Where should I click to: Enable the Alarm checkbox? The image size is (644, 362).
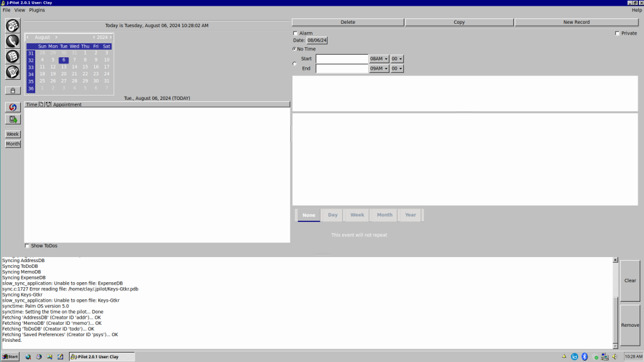[x=296, y=33]
